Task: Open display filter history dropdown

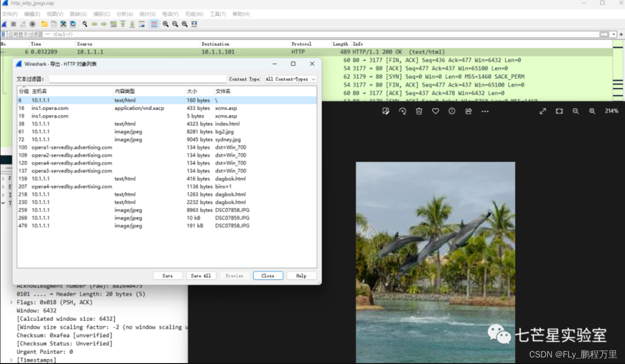Action: pyautogui.click(x=614, y=34)
